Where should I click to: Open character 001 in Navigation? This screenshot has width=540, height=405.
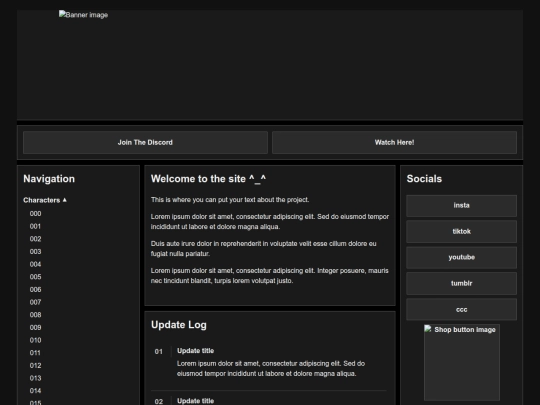[x=35, y=226]
